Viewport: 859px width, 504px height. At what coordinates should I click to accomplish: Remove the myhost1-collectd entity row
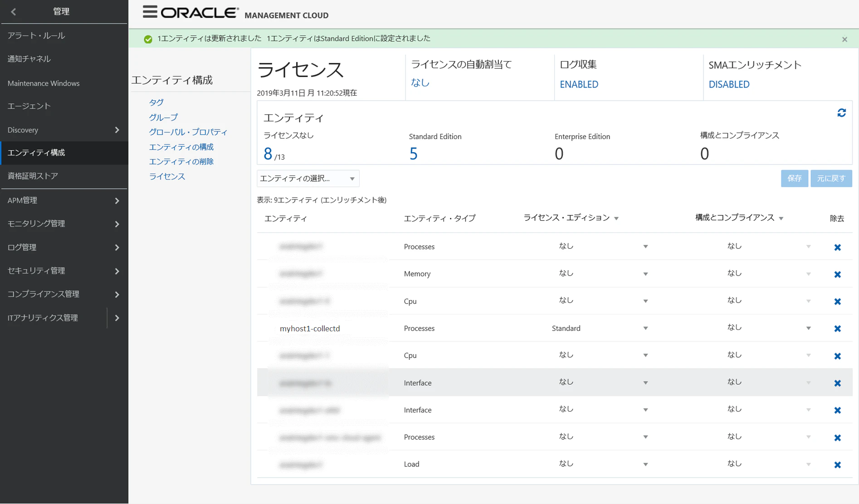pyautogui.click(x=837, y=329)
